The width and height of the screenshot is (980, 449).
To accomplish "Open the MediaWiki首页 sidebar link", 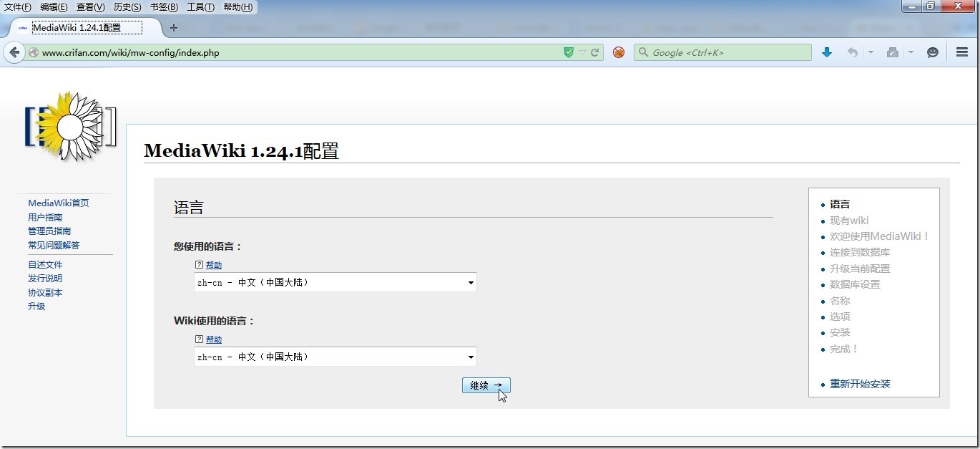I will point(59,203).
